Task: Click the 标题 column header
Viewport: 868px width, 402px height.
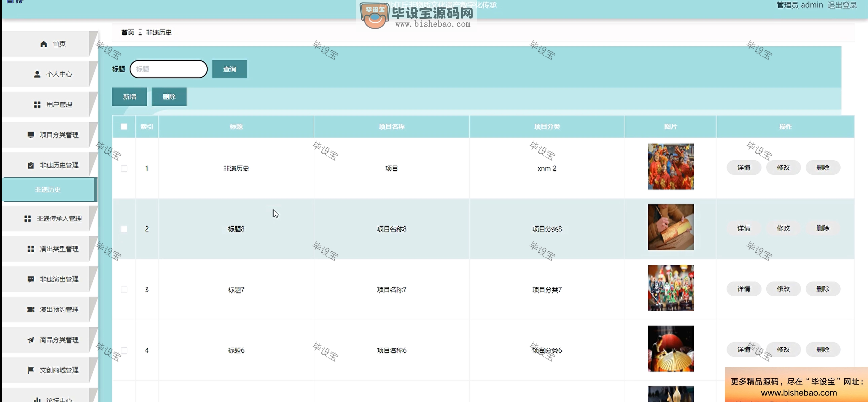Action: click(236, 126)
